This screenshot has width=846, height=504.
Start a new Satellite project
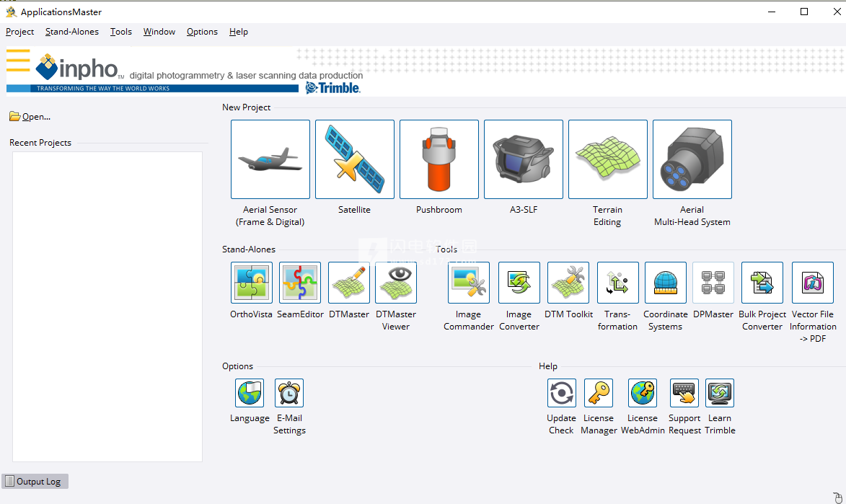(x=354, y=159)
